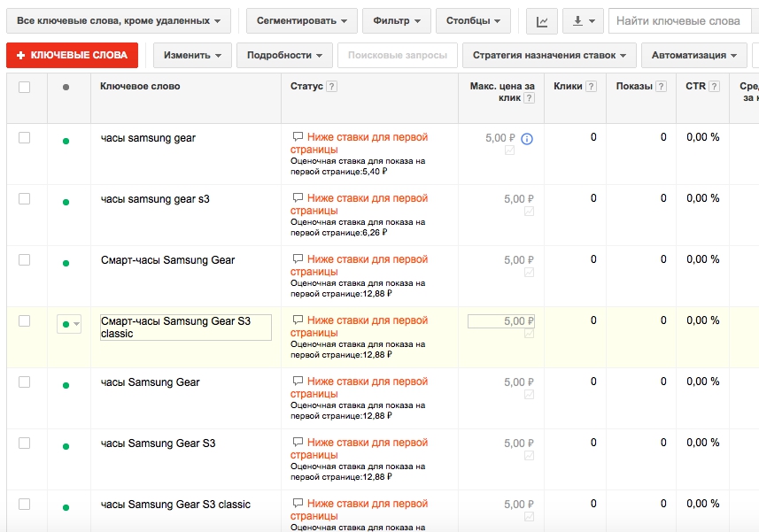This screenshot has height=532, width=759.
Task: Tick checkbox for часы Samsung Gear S3 classic
Action: [24, 504]
